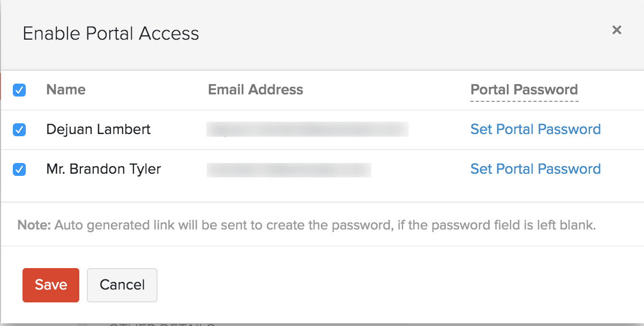Click Dejuan Lambert's name in the list
Image resolution: width=644 pixels, height=326 pixels.
click(99, 130)
